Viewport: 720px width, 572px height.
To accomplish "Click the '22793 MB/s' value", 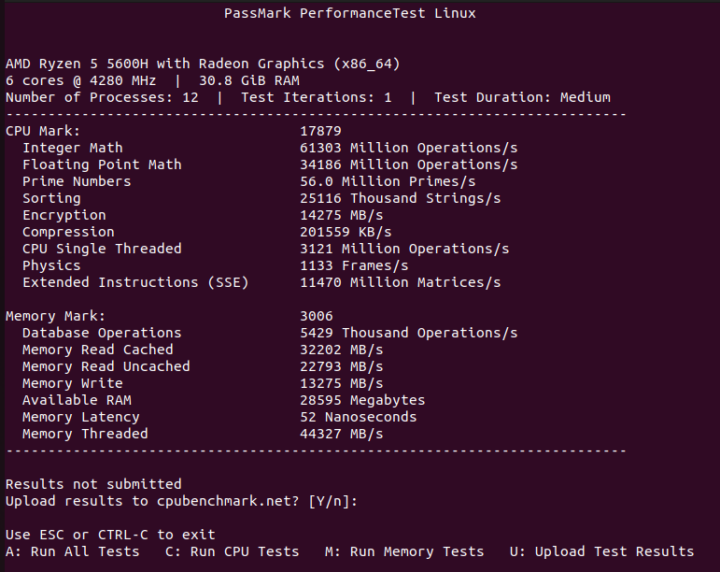I will click(x=342, y=366).
